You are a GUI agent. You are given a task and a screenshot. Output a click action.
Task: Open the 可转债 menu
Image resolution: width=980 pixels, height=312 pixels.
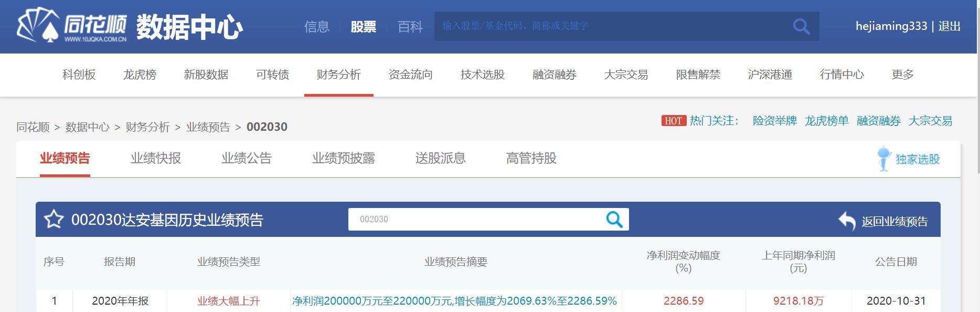[x=273, y=75]
